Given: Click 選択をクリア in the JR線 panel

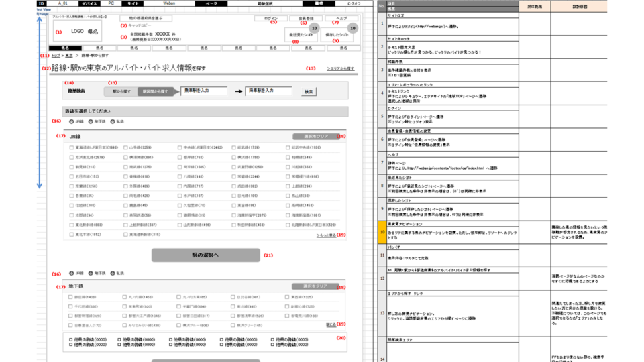Looking at the screenshot, I should point(316,136).
